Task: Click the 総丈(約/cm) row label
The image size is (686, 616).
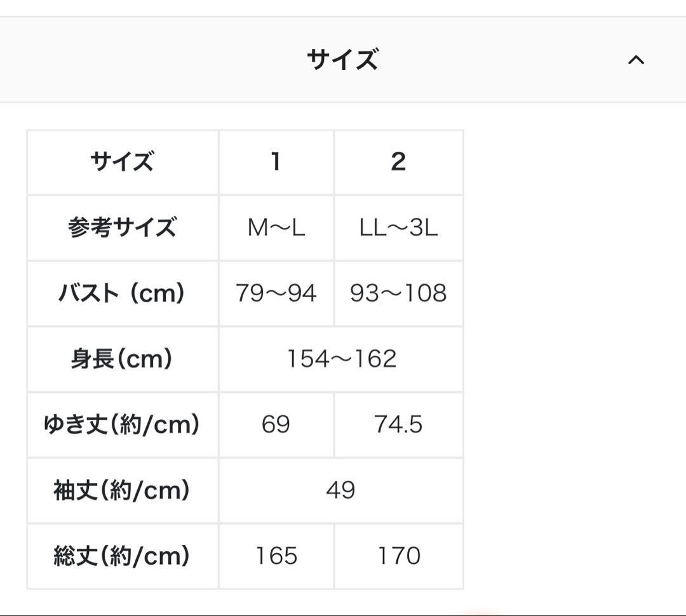Action: pos(122,556)
